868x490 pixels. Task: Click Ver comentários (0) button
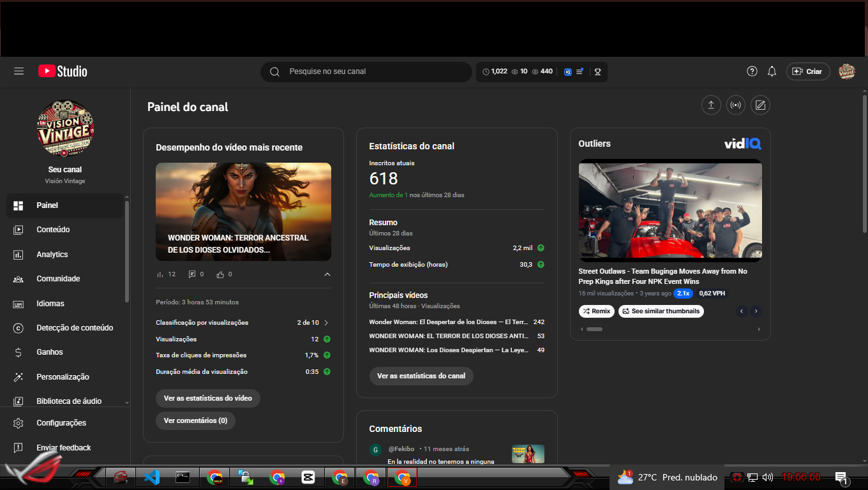click(195, 420)
